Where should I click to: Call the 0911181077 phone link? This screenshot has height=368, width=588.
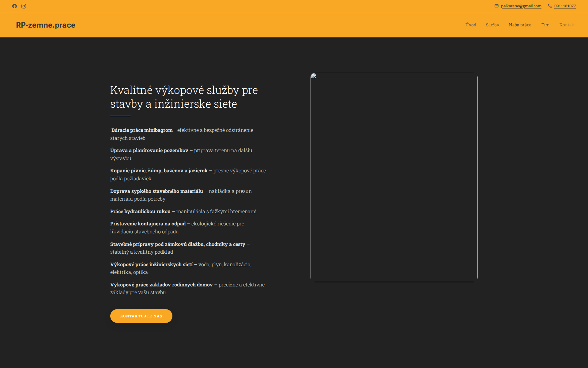click(565, 6)
